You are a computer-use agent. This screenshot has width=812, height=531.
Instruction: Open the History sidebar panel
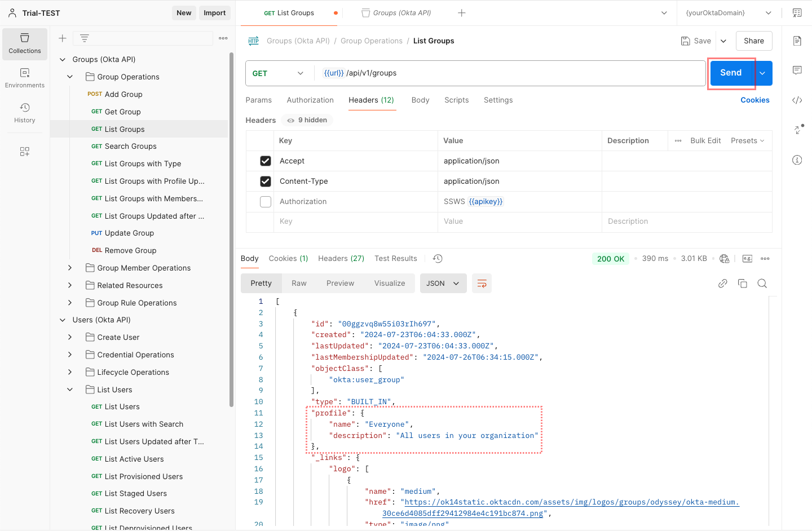pyautogui.click(x=24, y=113)
